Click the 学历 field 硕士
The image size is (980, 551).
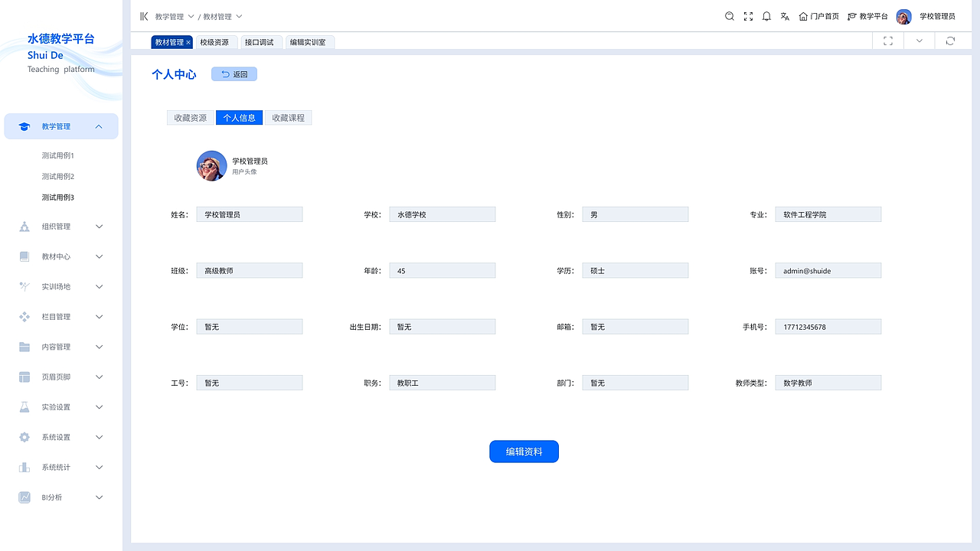pos(635,271)
